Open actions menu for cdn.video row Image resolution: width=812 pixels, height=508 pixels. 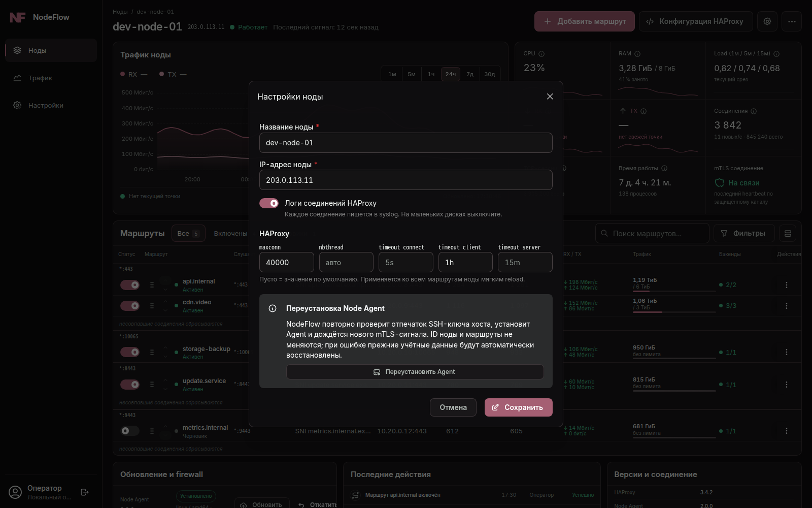(787, 306)
